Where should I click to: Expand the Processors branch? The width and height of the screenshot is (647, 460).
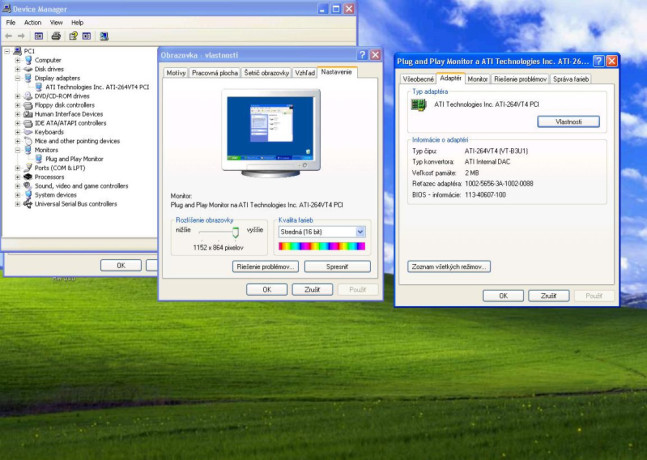(18, 177)
